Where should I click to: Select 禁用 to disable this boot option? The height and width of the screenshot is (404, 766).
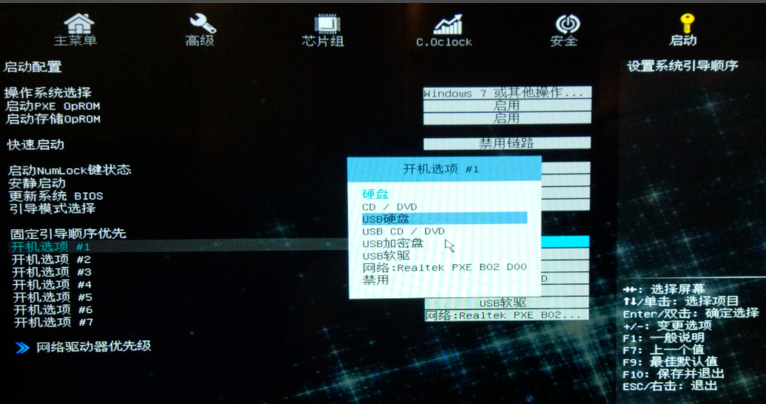click(375, 280)
